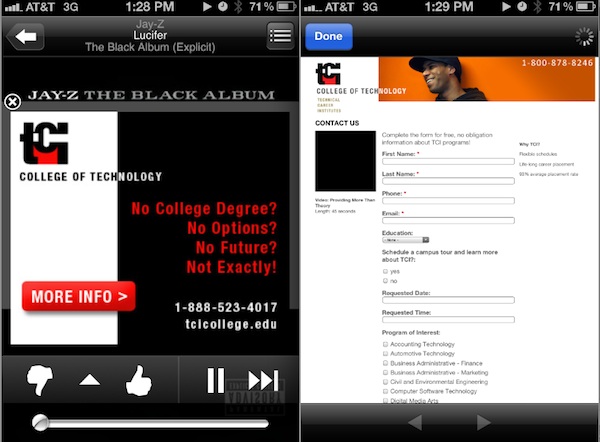Thumbs up the song Lucifer
Image resolution: width=600 pixels, height=442 pixels.
137,381
